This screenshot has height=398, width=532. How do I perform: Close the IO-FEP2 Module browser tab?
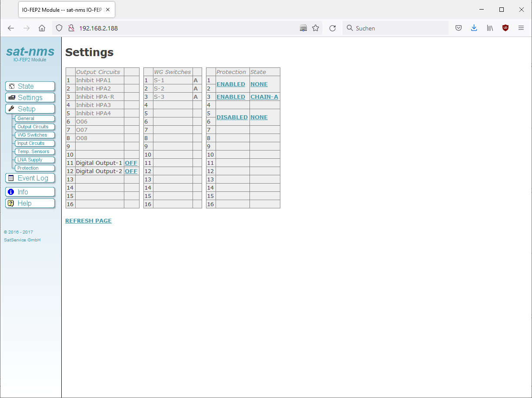[x=108, y=10]
